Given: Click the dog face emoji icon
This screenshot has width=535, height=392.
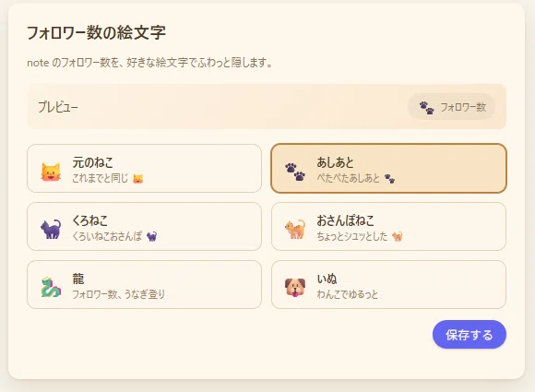Looking at the screenshot, I should [295, 287].
